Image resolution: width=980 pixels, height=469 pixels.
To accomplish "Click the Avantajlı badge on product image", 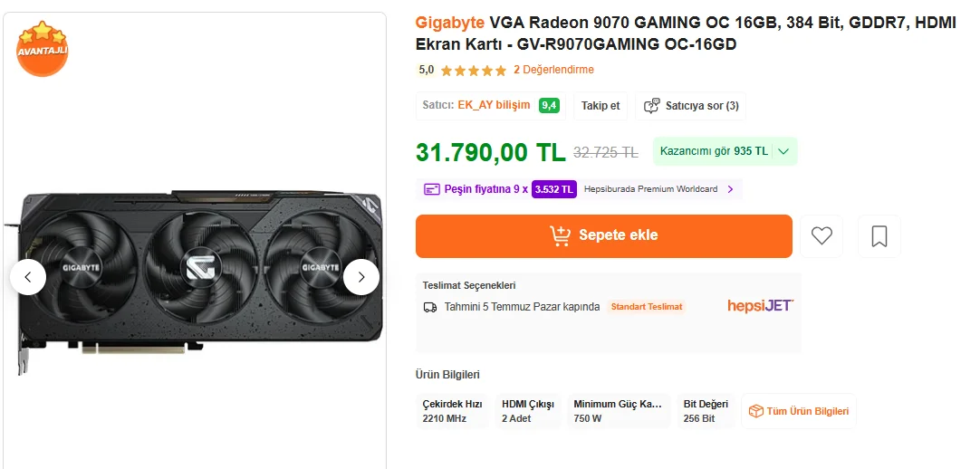I will pyautogui.click(x=42, y=49).
